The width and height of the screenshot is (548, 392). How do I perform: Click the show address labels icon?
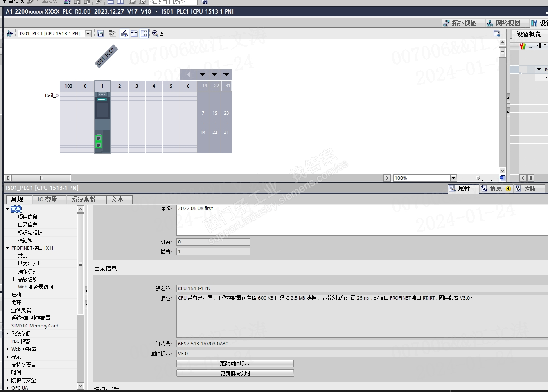(x=101, y=34)
